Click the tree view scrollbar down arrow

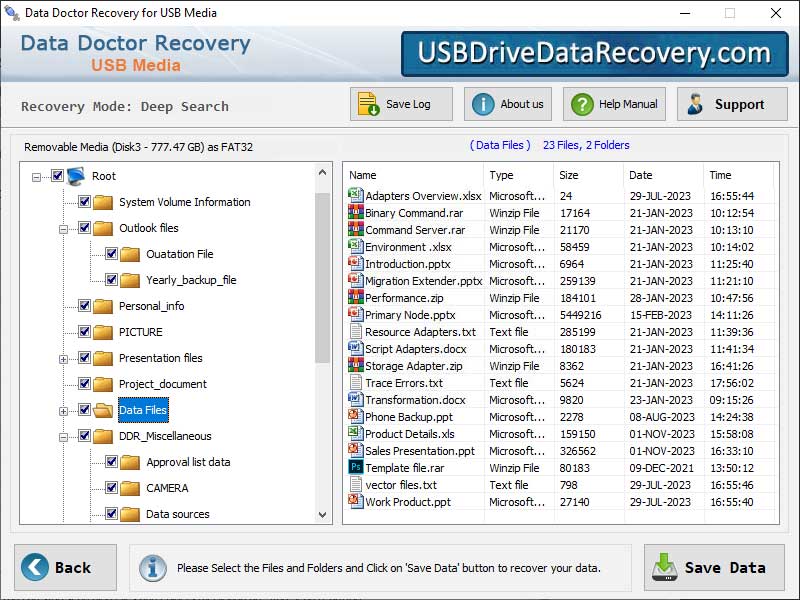(x=322, y=514)
